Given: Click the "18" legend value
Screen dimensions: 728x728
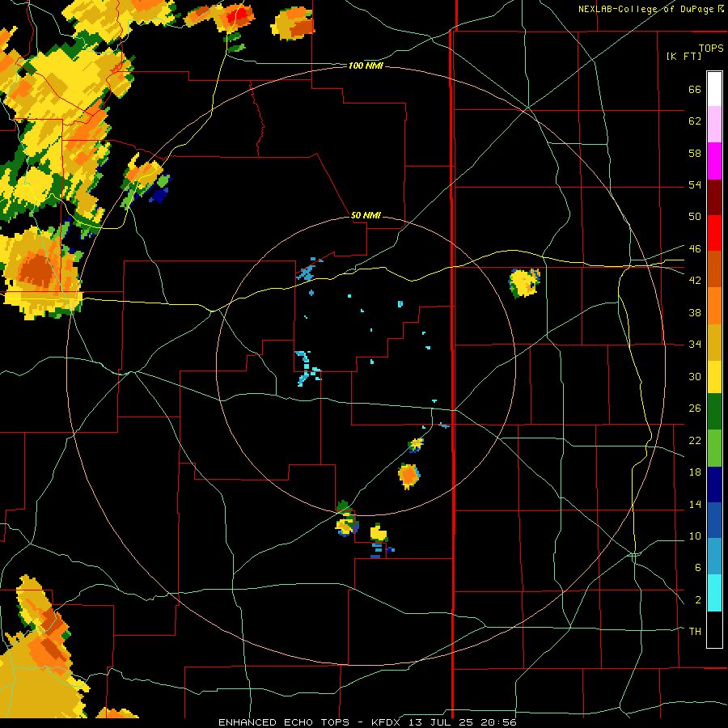Looking at the screenshot, I should [695, 472].
